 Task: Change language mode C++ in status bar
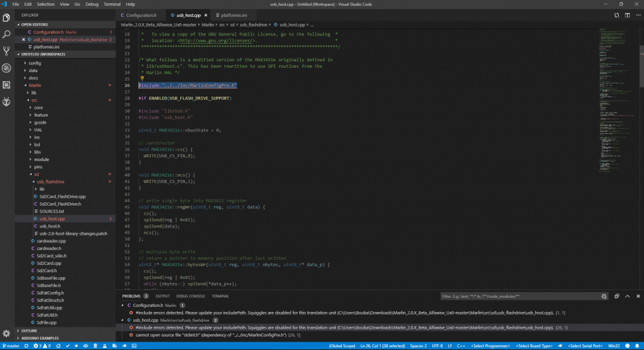pos(461,346)
